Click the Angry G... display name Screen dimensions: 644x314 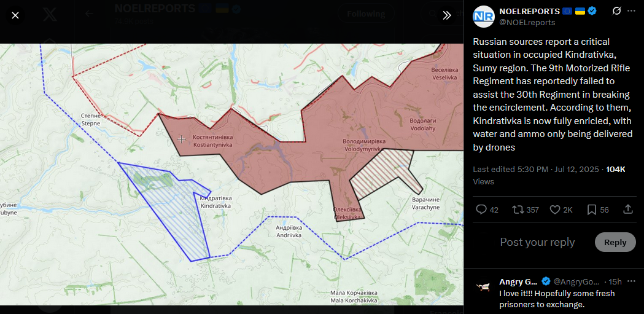pyautogui.click(x=518, y=281)
